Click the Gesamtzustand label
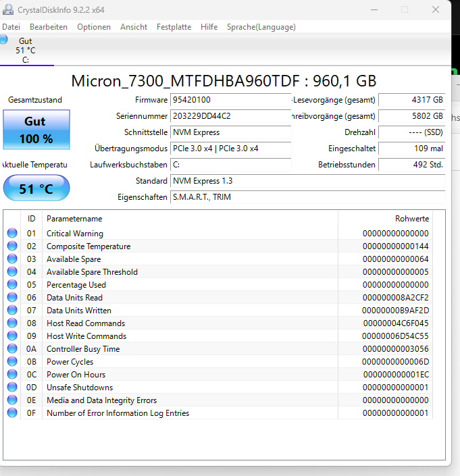This screenshot has width=460, height=476. (x=35, y=100)
